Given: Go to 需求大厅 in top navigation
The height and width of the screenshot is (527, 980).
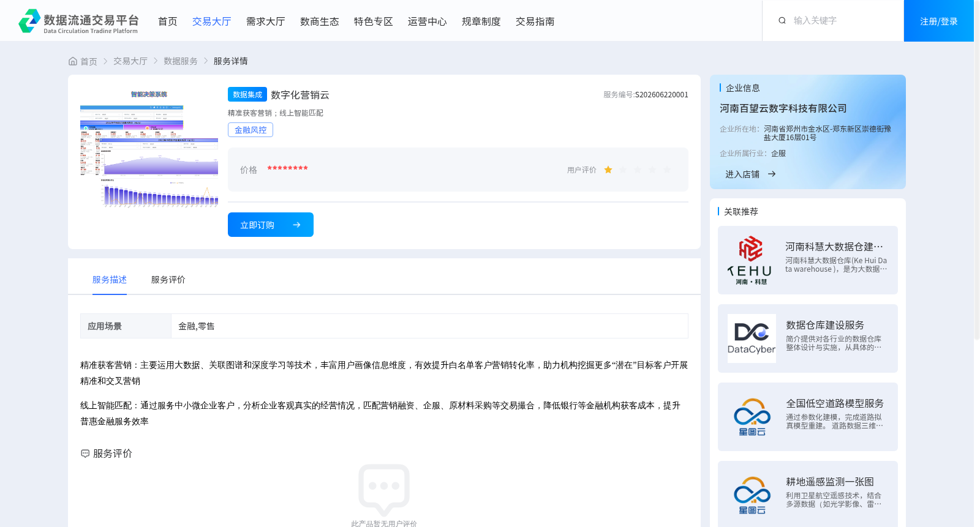Looking at the screenshot, I should pyautogui.click(x=266, y=21).
